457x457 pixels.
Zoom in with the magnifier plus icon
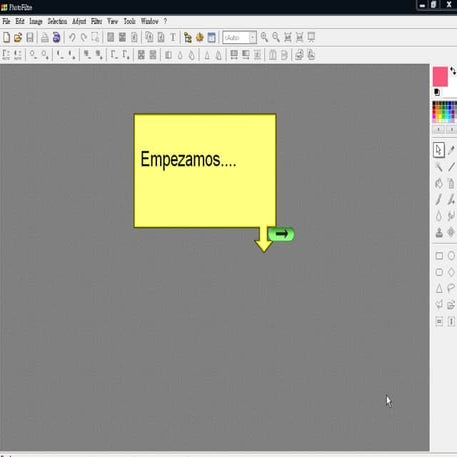[264, 37]
